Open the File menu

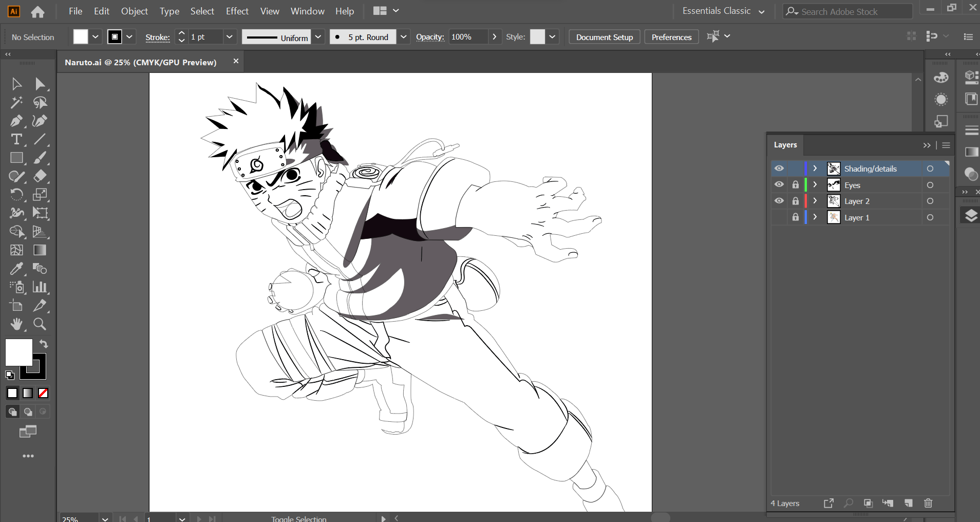pos(76,11)
